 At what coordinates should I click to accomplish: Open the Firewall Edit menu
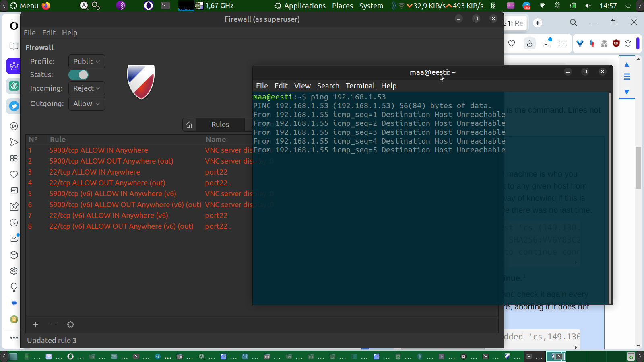[x=49, y=33]
